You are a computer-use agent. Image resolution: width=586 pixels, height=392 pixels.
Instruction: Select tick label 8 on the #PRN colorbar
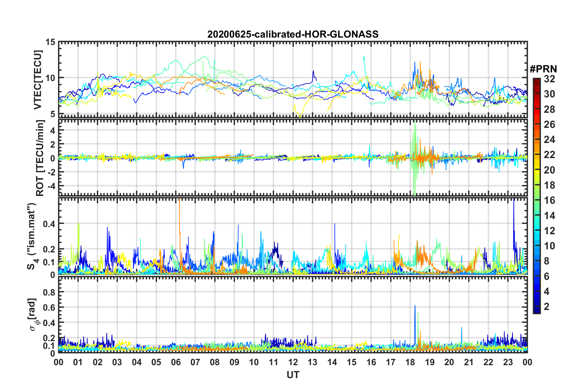click(x=547, y=261)
